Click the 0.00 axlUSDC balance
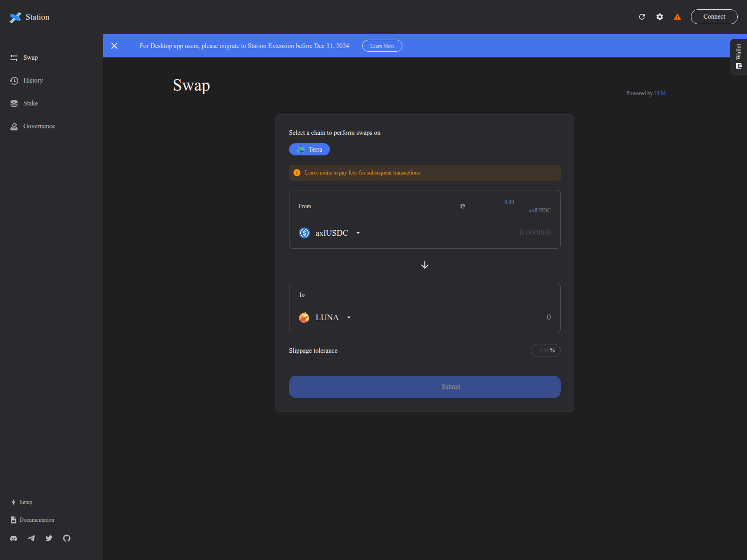 [x=528, y=206]
